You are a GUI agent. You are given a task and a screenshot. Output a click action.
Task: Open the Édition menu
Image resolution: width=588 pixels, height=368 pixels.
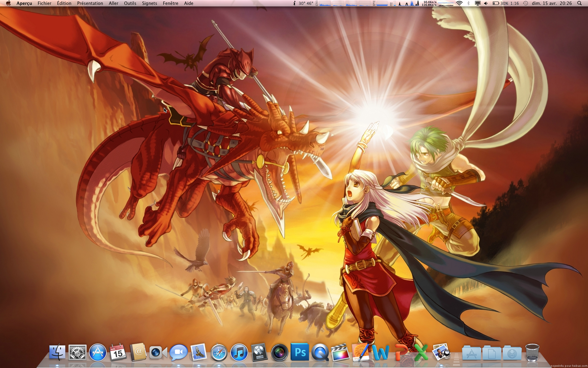coord(64,3)
